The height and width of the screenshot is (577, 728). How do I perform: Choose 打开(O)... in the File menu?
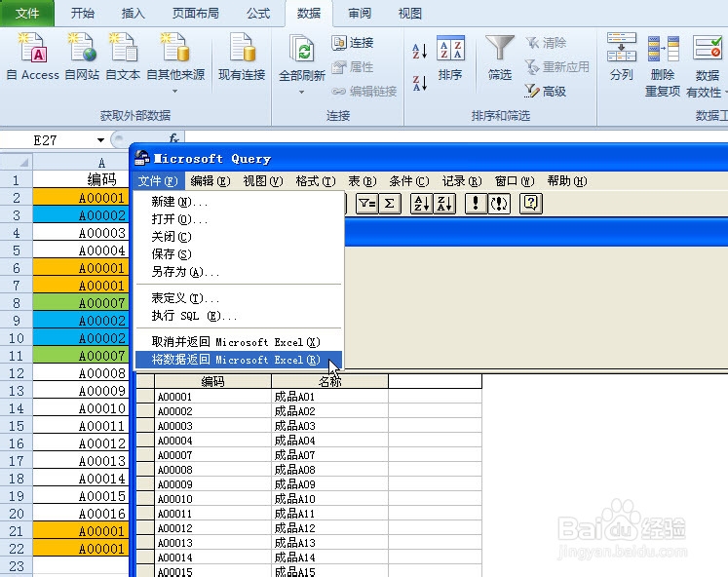(239, 219)
